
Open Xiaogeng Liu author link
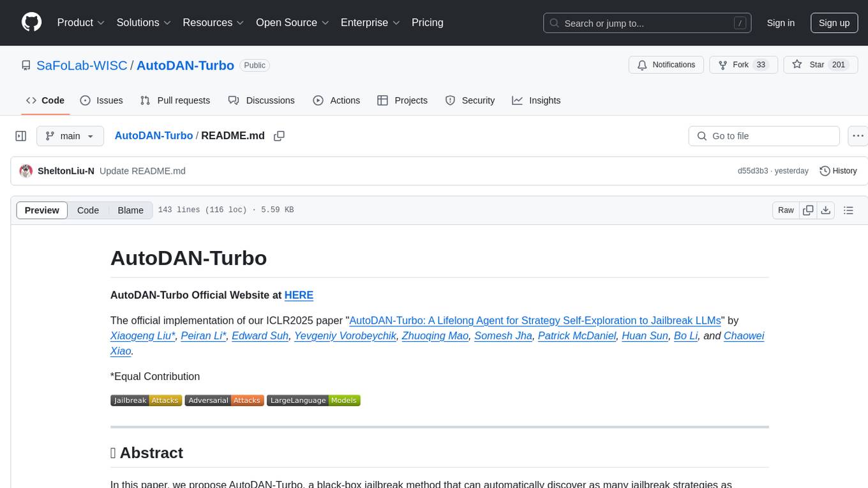pyautogui.click(x=143, y=336)
